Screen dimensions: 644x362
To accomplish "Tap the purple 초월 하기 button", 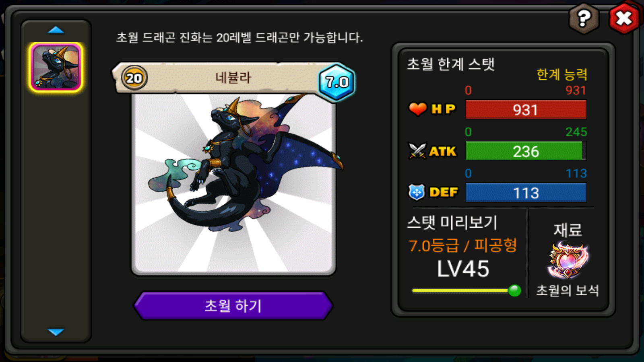I will click(233, 306).
